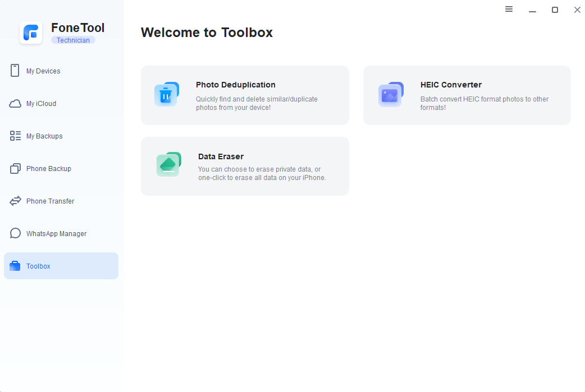Open My Devices from the sidebar

(x=43, y=71)
